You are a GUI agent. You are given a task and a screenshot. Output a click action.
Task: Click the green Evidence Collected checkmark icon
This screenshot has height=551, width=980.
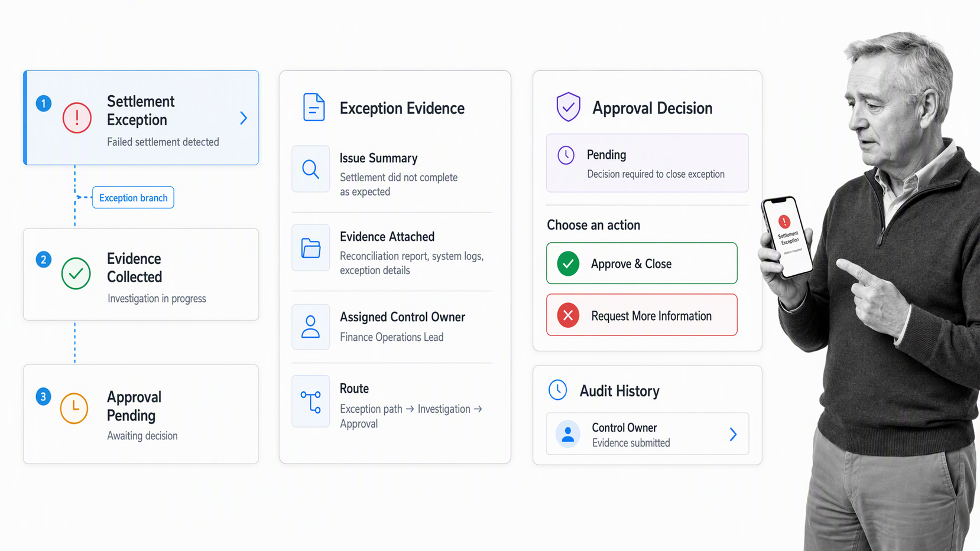pyautogui.click(x=76, y=273)
